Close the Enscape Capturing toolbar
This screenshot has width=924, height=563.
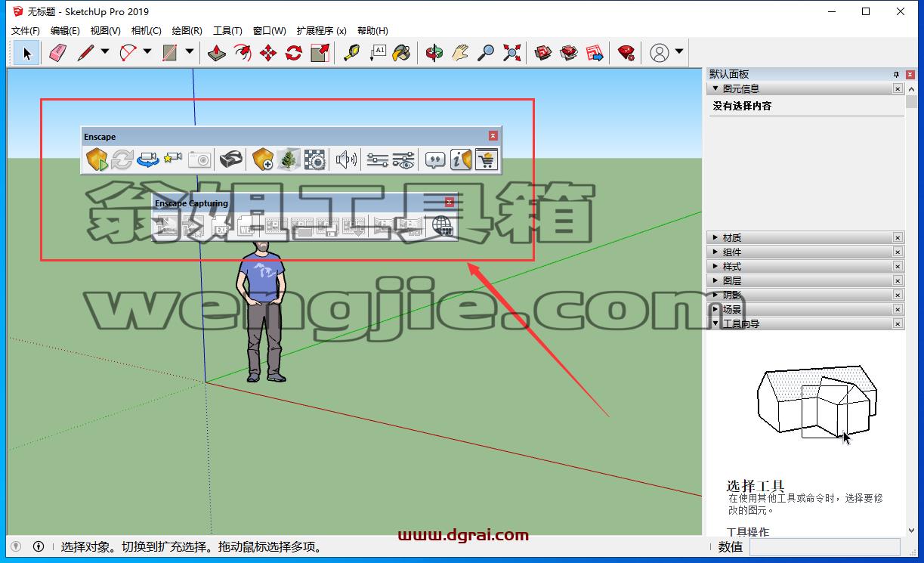pyautogui.click(x=450, y=202)
